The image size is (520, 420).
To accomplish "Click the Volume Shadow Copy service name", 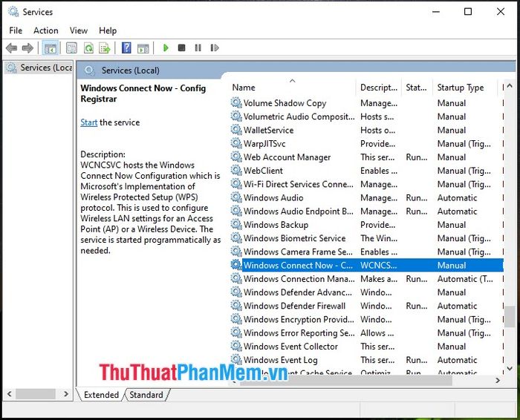I will tap(285, 103).
